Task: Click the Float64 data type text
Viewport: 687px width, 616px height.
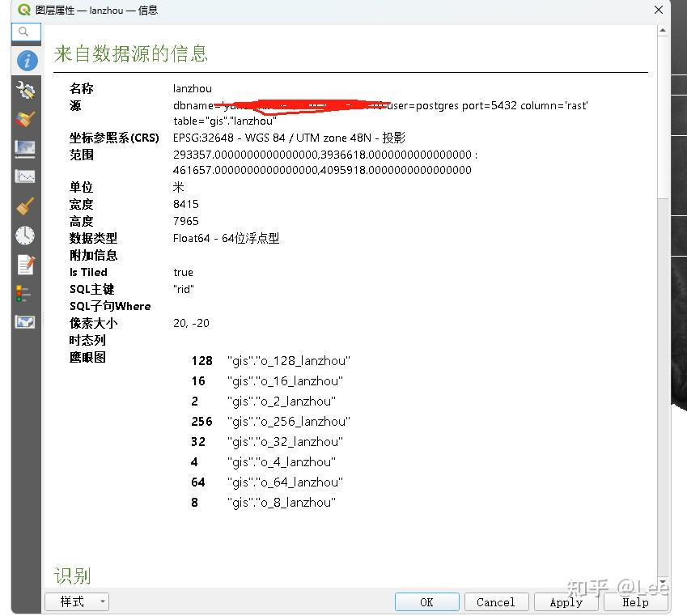Action: point(226,238)
